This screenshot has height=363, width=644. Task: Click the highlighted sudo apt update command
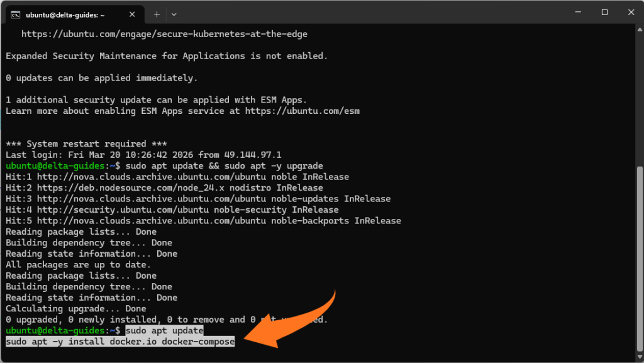pyautogui.click(x=164, y=330)
